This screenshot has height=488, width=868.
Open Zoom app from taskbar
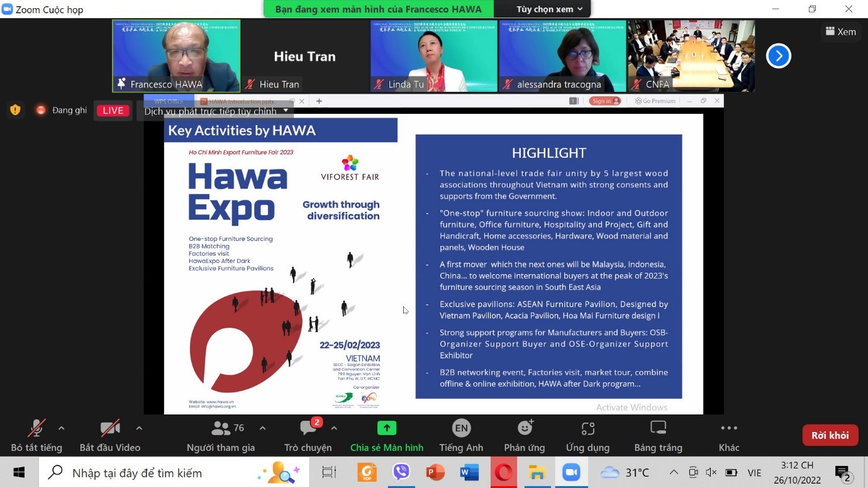(x=571, y=472)
